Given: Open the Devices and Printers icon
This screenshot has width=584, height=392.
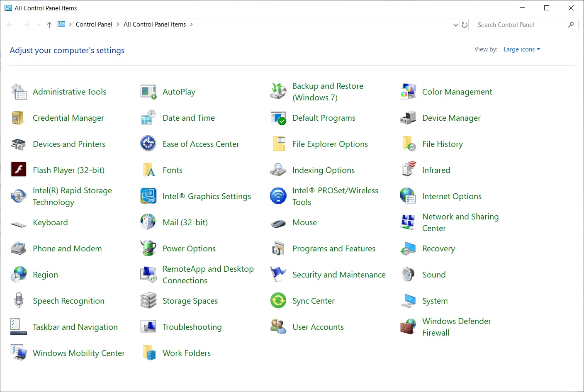Looking at the screenshot, I should (19, 144).
